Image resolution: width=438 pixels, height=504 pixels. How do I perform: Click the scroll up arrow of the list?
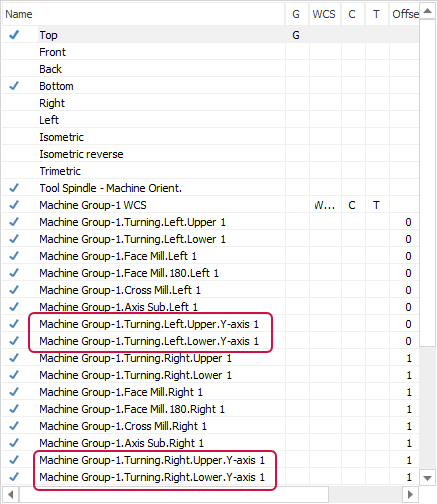click(427, 12)
